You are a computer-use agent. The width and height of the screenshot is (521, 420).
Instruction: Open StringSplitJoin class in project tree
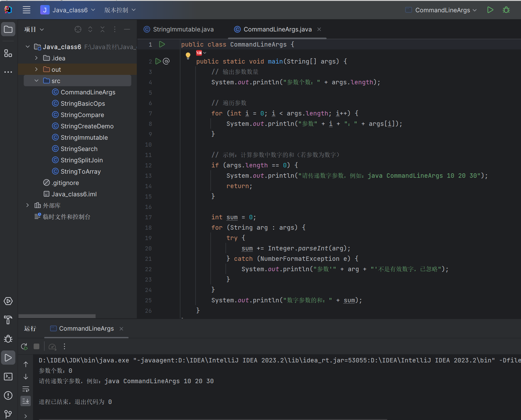[x=81, y=160]
